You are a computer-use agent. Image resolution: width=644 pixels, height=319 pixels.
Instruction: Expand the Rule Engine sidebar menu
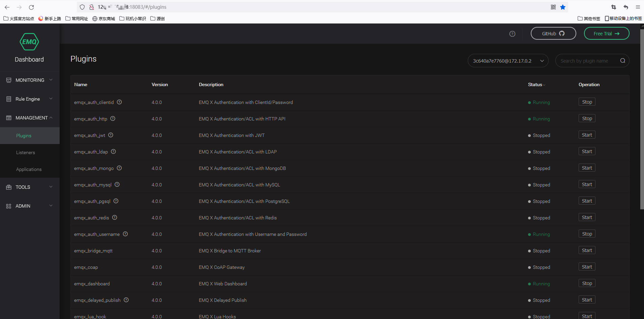point(30,99)
